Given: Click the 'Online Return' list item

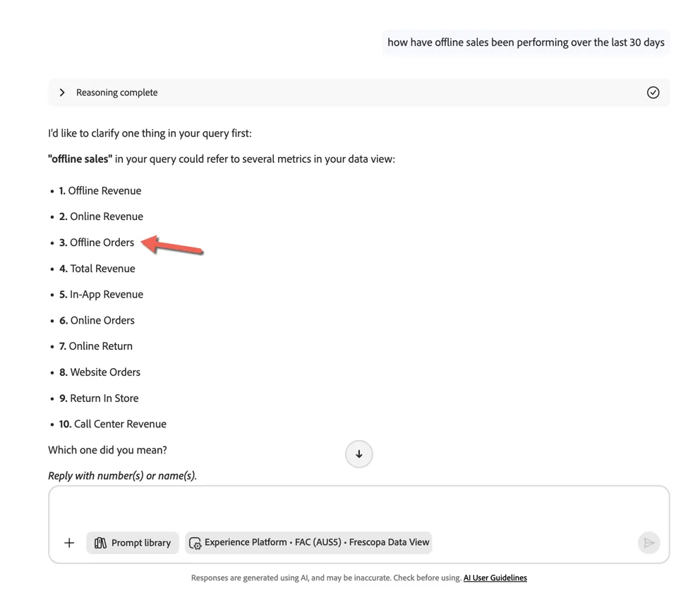Looking at the screenshot, I should 96,346.
